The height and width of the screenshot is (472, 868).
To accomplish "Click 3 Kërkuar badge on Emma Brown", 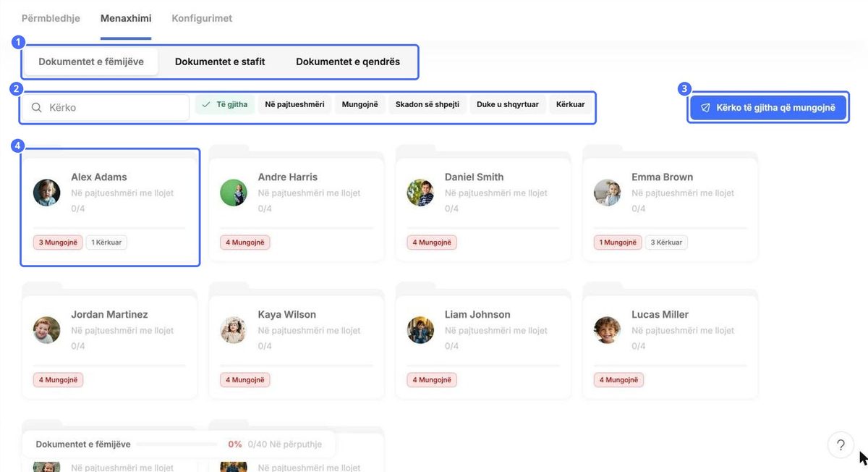I will coord(667,243).
